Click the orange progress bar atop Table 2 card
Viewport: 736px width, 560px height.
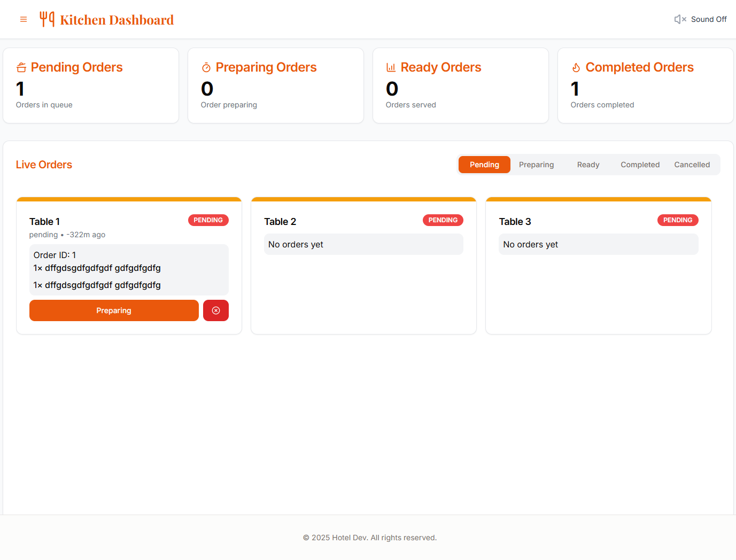tap(363, 199)
